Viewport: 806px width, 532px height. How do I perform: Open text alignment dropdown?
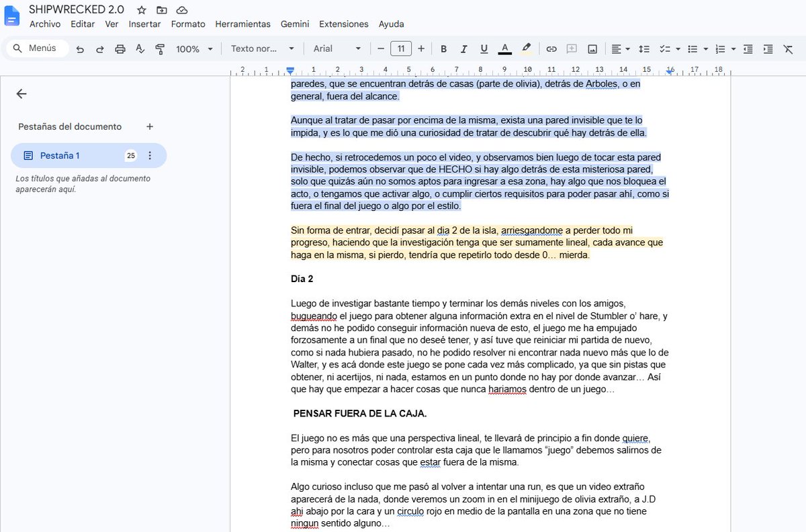621,49
